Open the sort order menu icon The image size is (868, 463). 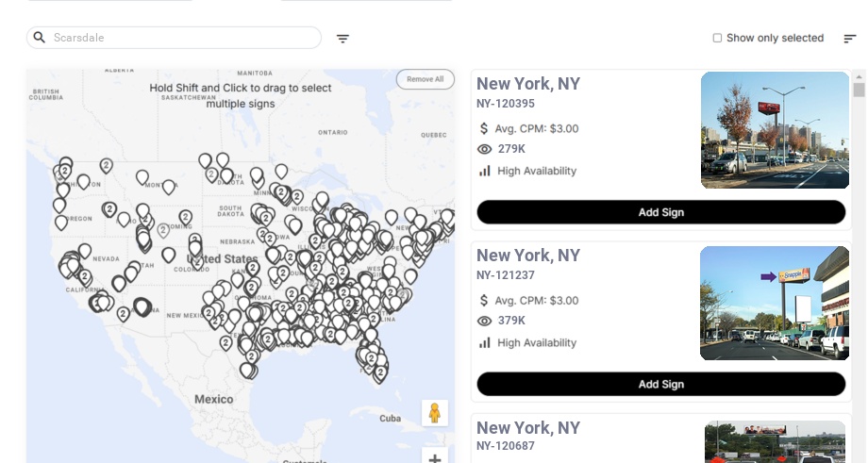tap(849, 39)
